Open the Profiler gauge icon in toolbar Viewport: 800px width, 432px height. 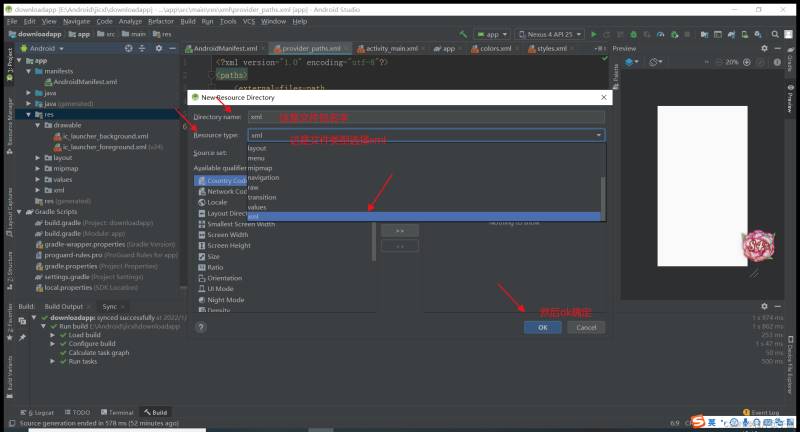(x=661, y=34)
